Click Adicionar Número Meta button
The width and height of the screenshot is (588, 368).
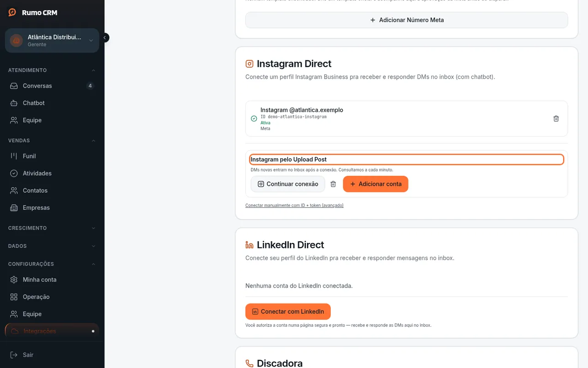click(407, 20)
